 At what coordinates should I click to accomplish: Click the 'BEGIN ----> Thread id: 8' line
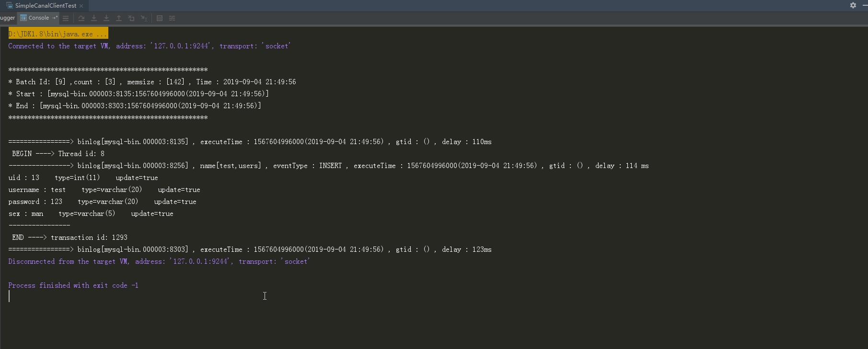click(x=58, y=154)
